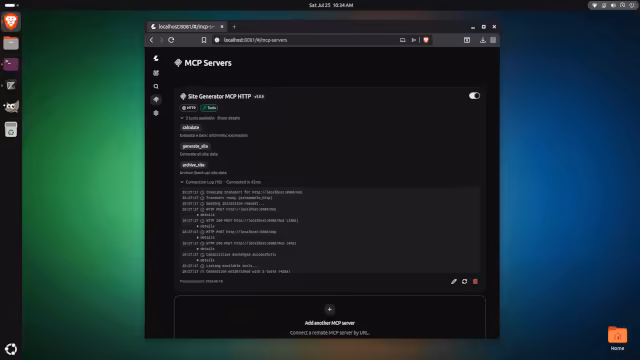Screen dimensions: 640x360
Task: Open Trash from the Ubuntu dock
Action: coord(11,129)
